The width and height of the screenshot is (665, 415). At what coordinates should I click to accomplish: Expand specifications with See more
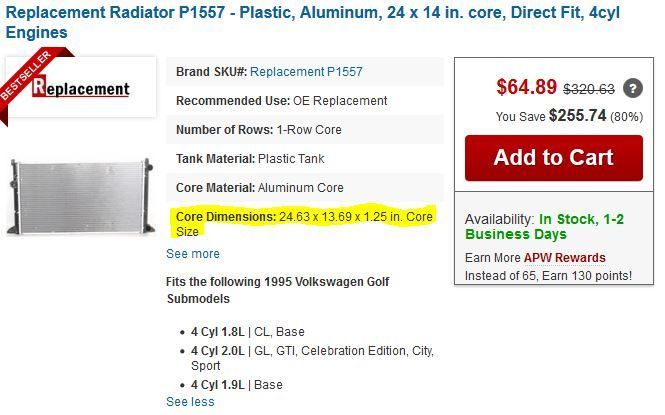point(192,254)
